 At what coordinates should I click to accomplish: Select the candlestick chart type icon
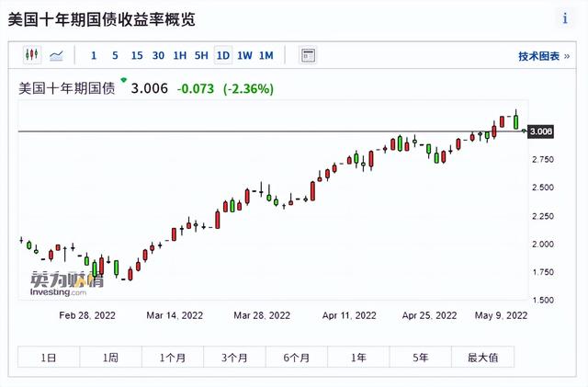click(x=32, y=56)
